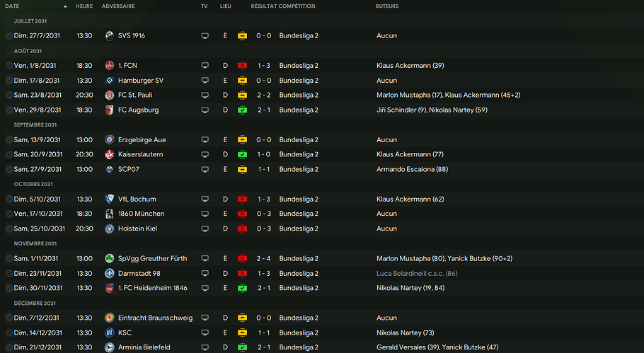Open the 2 - 4 result against Greuther Fürth
The width and height of the screenshot is (644, 353).
[x=264, y=259]
